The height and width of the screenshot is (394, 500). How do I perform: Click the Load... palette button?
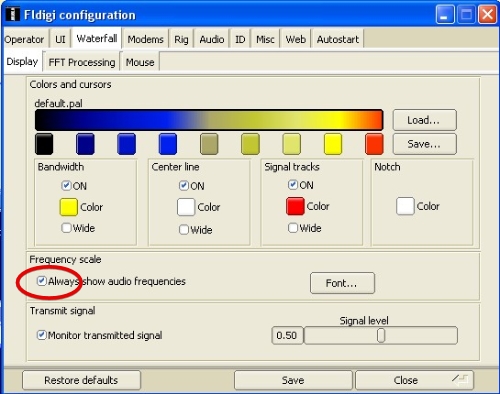(x=424, y=120)
